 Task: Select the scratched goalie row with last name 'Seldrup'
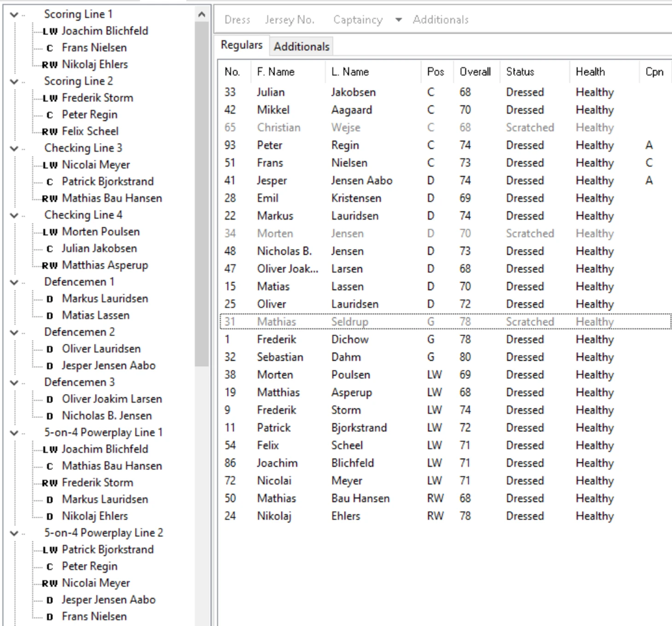click(x=445, y=322)
